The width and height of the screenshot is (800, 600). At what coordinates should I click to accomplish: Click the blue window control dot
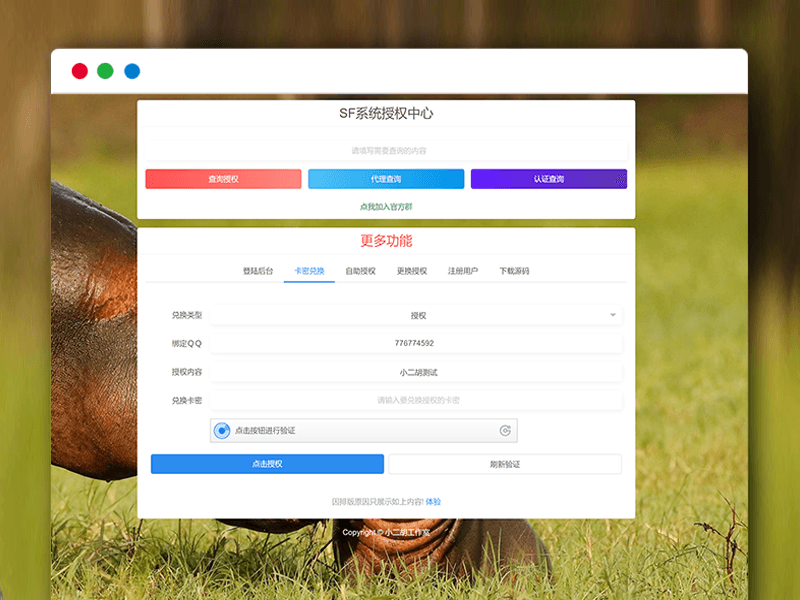tap(132, 71)
